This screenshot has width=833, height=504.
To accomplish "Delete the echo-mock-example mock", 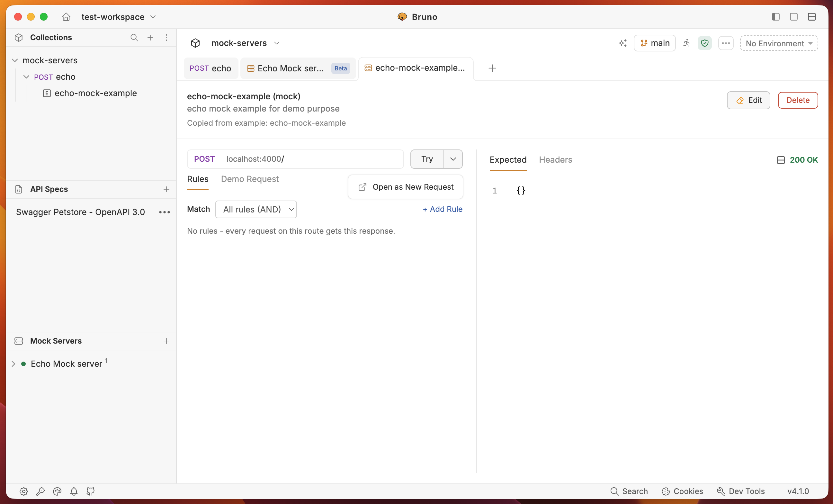I will (x=798, y=100).
